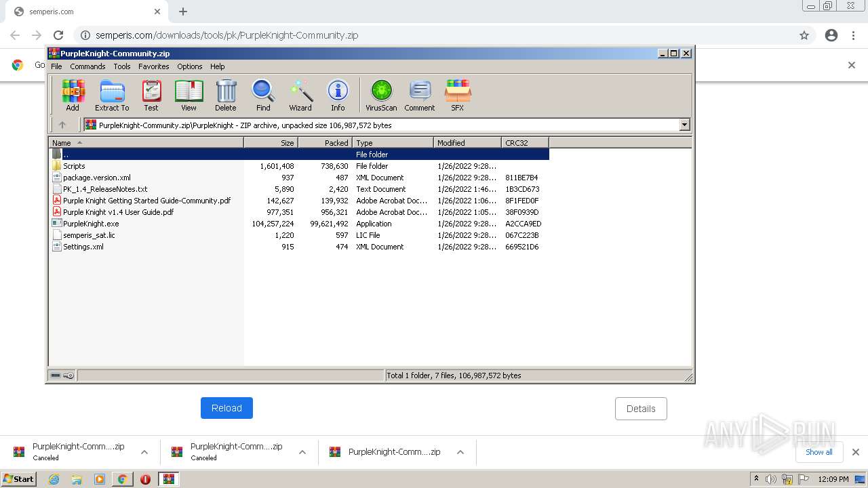This screenshot has width=868, height=488.
Task: Select semperis_sat.lic file
Action: coord(299,235)
